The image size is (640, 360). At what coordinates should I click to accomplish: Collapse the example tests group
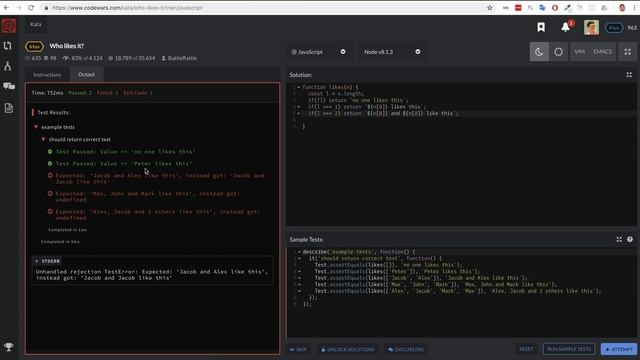pos(36,127)
